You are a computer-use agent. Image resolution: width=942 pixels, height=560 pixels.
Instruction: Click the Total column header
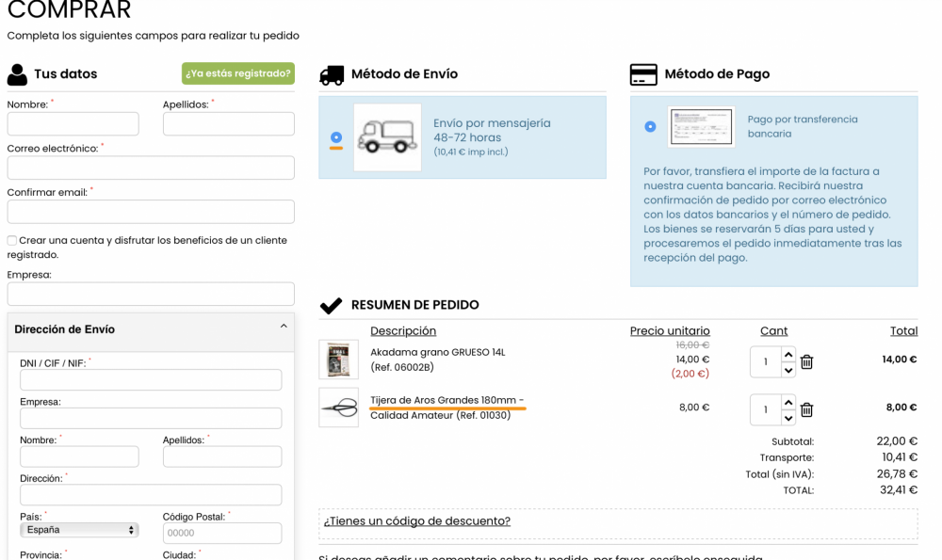[903, 330]
